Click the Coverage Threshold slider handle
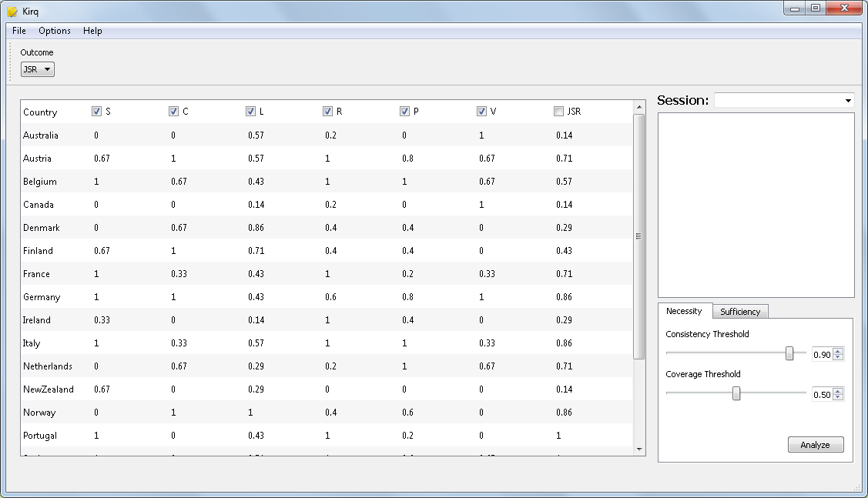Image resolution: width=868 pixels, height=498 pixels. click(x=736, y=394)
